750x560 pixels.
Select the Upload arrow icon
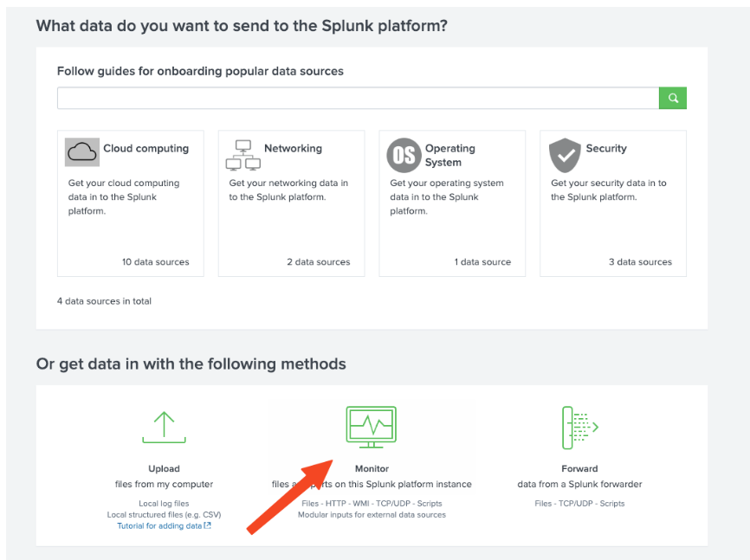point(164,426)
